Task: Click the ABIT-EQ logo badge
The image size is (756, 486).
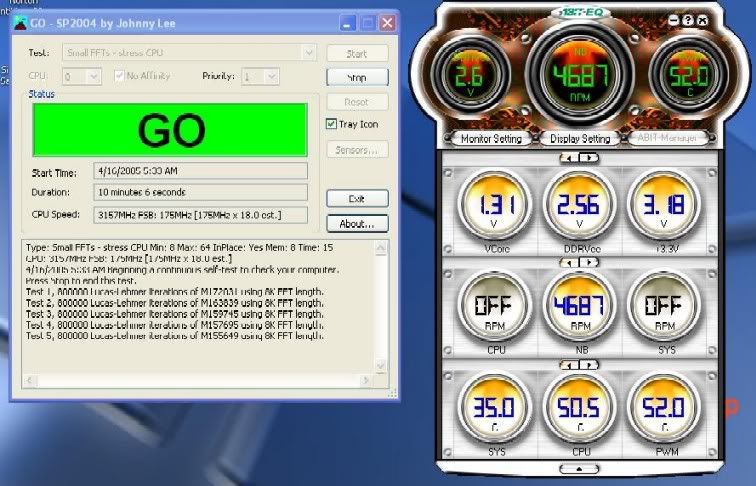Action: (580, 12)
